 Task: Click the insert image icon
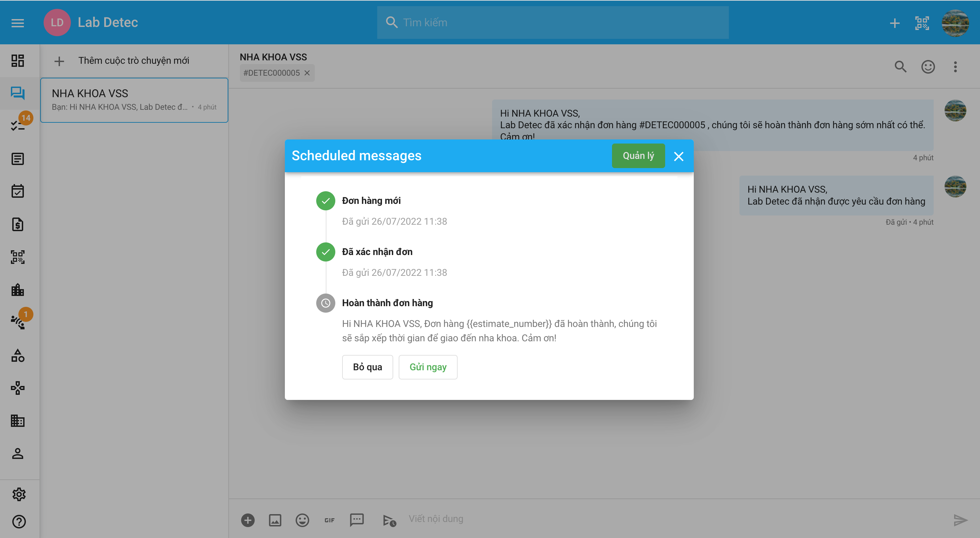[275, 520]
